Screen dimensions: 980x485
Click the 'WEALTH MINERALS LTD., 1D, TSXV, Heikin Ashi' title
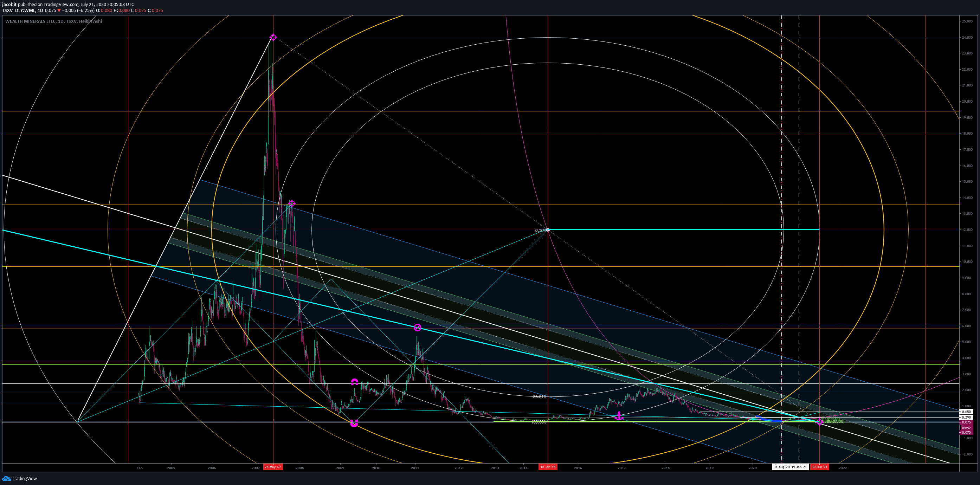point(54,21)
